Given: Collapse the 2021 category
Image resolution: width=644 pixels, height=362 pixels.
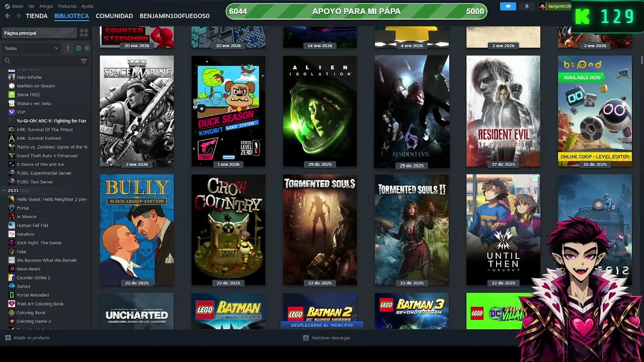Looking at the screenshot, I should pos(4,191).
